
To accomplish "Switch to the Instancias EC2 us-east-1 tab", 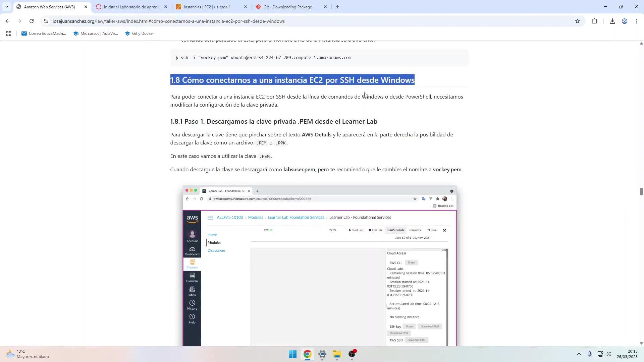I will click(x=207, y=7).
